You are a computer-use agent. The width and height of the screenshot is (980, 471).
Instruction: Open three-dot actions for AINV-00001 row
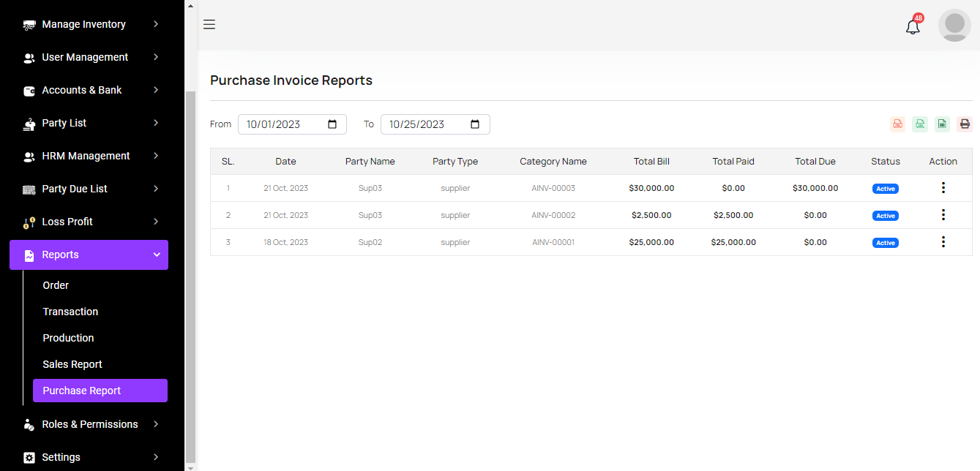tap(943, 242)
